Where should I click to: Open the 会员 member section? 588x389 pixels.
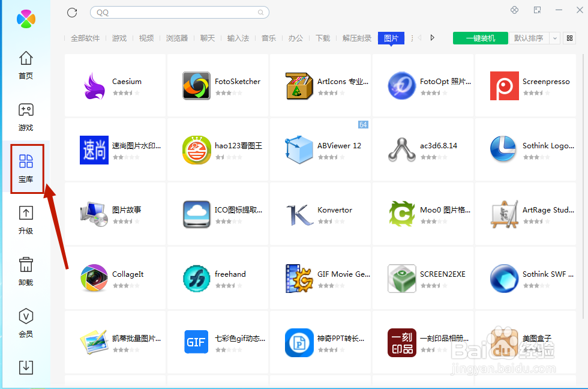[26, 323]
